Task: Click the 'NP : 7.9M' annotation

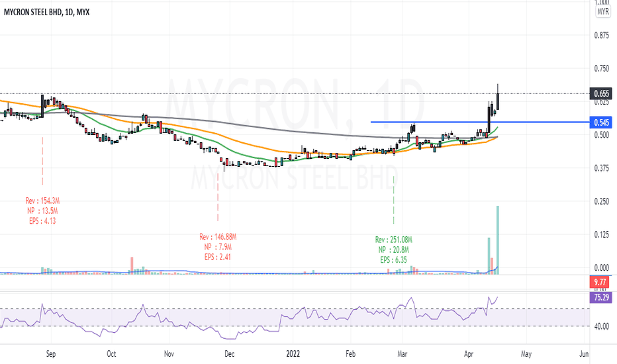Action: 218,247
